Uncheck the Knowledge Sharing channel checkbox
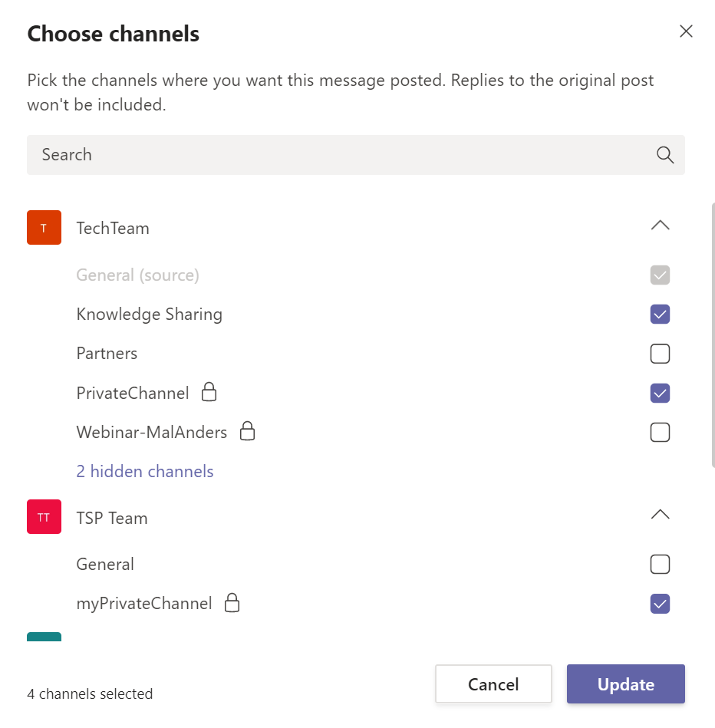 click(660, 315)
